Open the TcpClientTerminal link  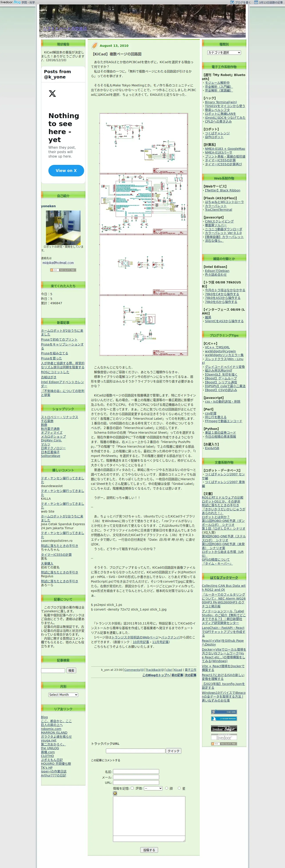click(x=218, y=210)
